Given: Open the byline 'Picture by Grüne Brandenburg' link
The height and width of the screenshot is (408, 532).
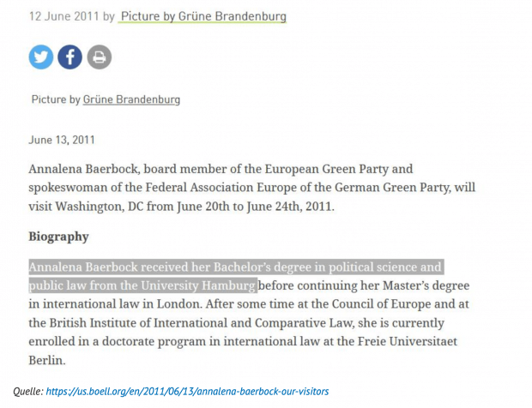Looking at the screenshot, I should (203, 16).
